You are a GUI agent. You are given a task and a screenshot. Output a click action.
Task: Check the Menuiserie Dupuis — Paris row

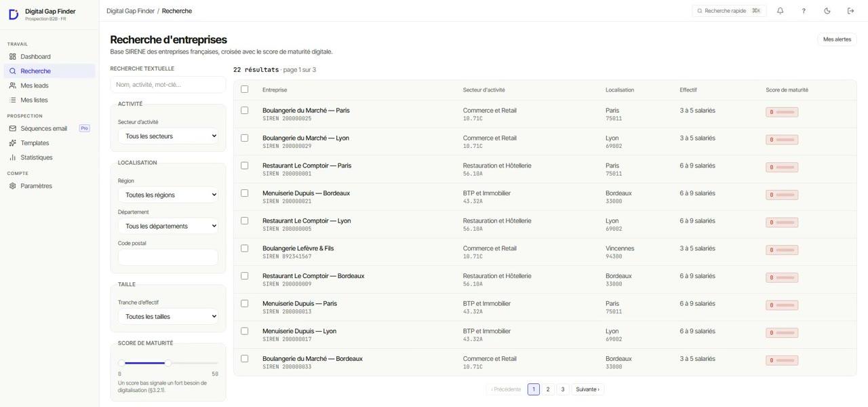coord(245,303)
